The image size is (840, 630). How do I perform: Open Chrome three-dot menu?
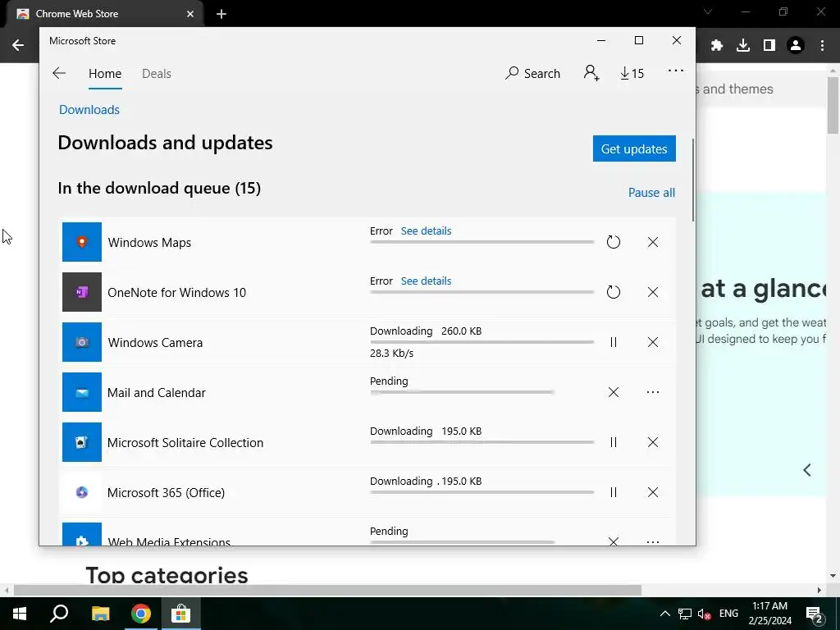822,46
